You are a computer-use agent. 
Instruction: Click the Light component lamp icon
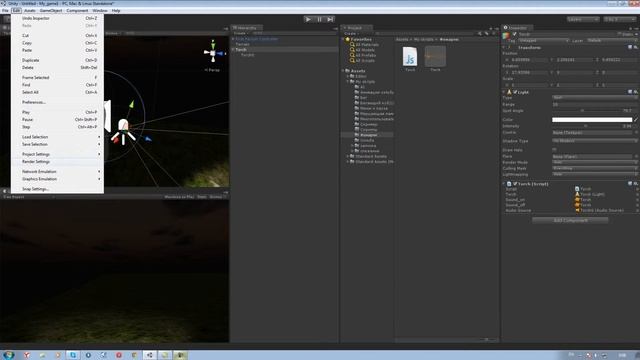pyautogui.click(x=509, y=92)
